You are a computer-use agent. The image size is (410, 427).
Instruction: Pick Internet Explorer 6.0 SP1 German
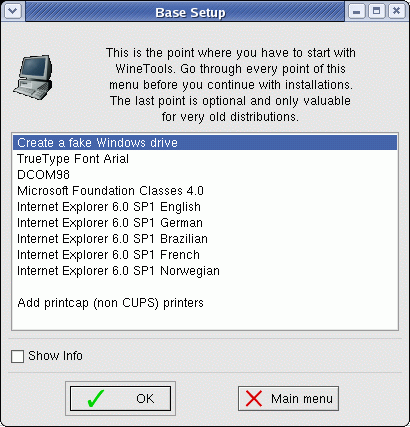(205, 223)
